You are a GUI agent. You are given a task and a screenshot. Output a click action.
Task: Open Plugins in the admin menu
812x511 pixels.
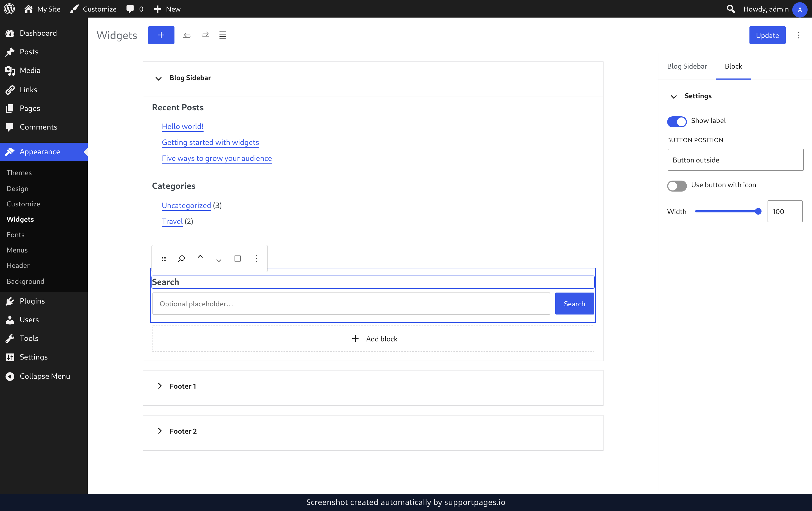point(32,301)
